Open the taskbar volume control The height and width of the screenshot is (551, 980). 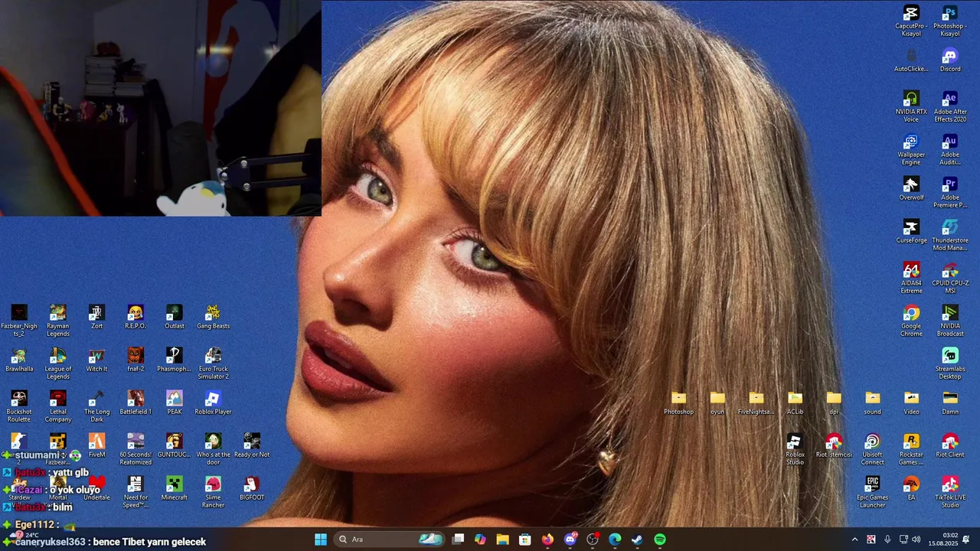(916, 540)
